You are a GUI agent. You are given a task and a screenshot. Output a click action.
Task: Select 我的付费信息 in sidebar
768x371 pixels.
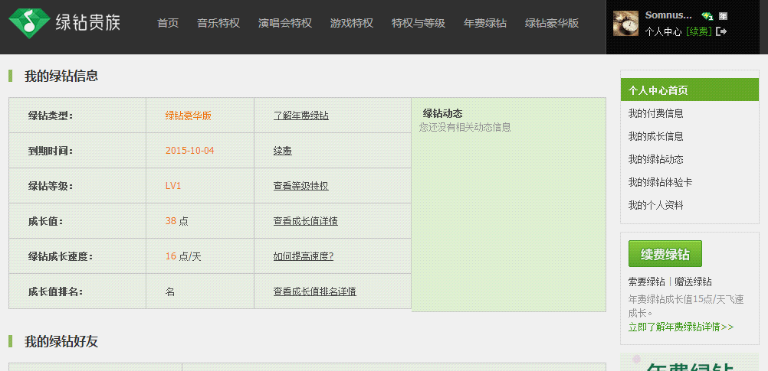[x=656, y=114]
